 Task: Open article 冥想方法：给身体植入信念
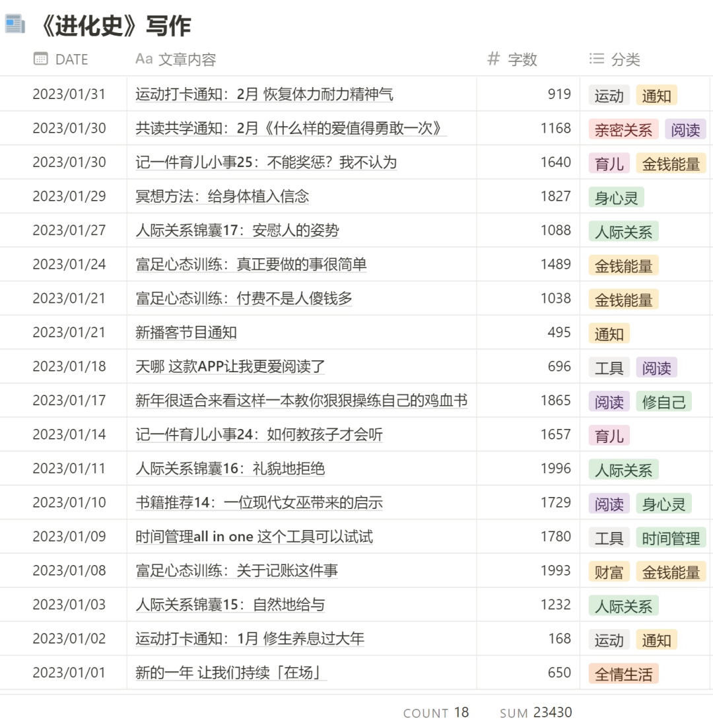click(x=222, y=197)
